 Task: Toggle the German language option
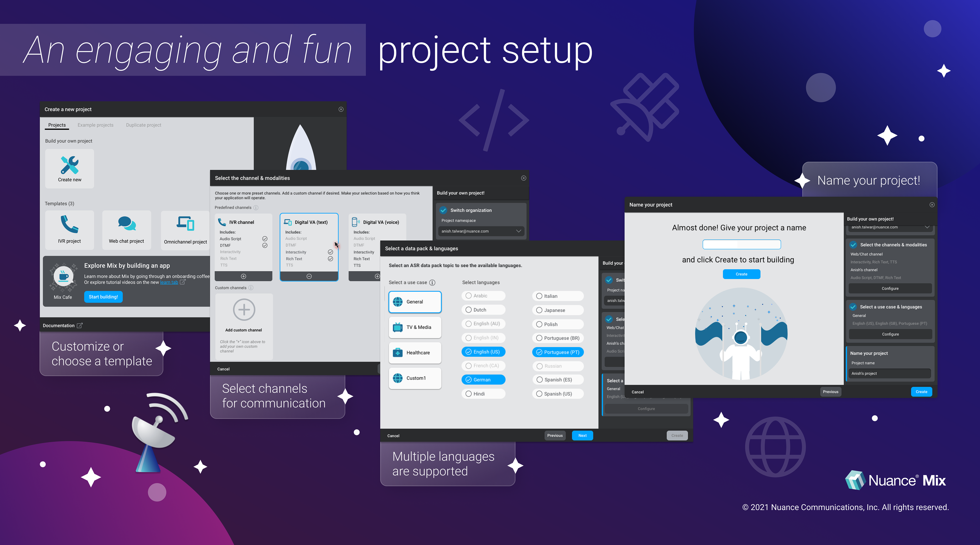(x=483, y=379)
